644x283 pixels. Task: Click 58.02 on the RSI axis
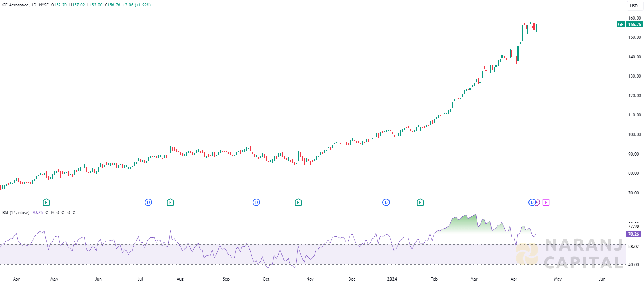coord(633,246)
